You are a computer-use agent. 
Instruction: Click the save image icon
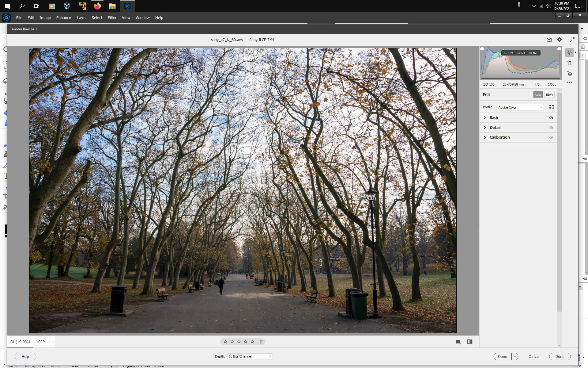[549, 40]
